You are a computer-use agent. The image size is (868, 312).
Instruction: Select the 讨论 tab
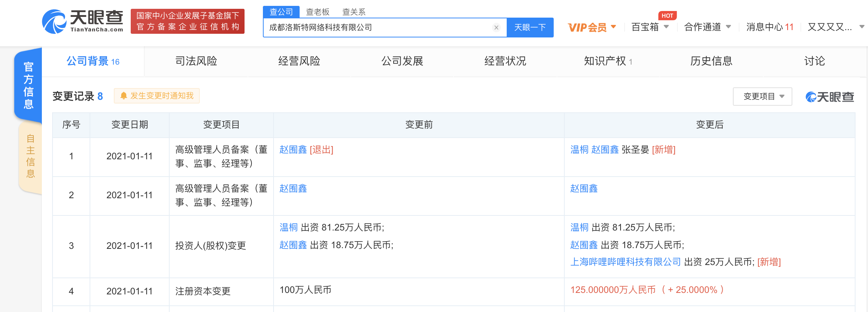coord(814,61)
